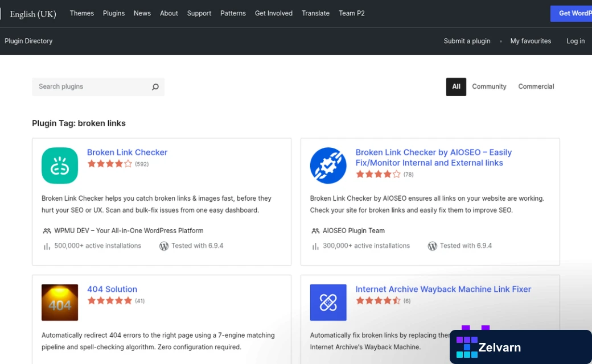
Task: Click Wayback Machine Link Fixer star rating
Action: click(379, 301)
